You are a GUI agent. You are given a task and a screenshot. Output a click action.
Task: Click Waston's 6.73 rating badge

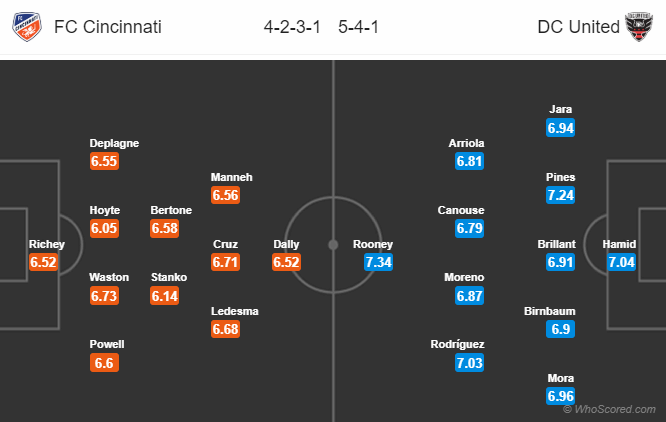104,295
